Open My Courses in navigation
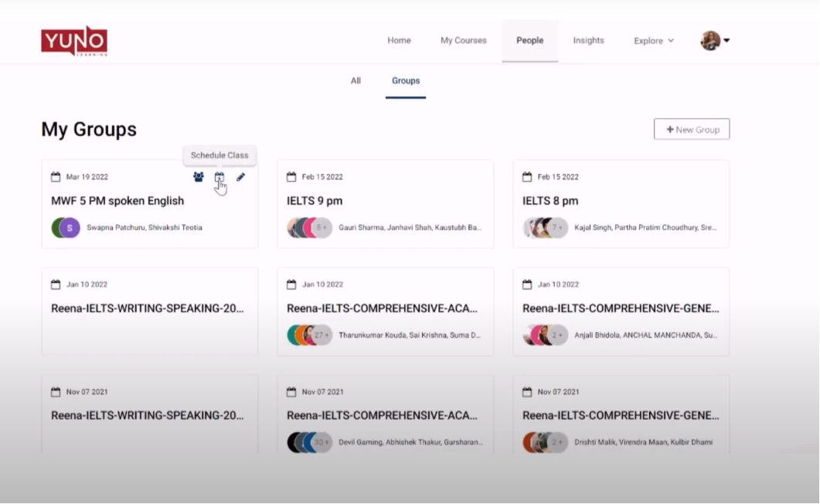Image resolution: width=820 pixels, height=504 pixels. point(464,41)
